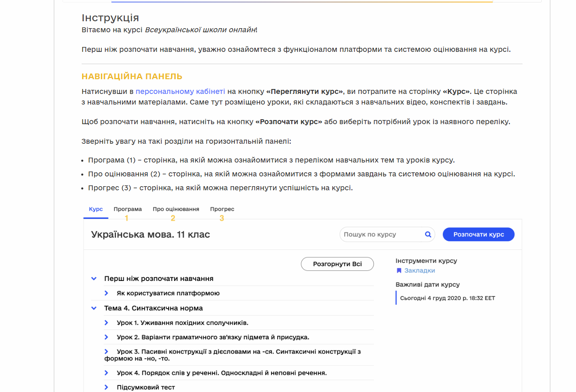Viewport: 576px width, 392px height.
Task: Collapse the 'Перш ніж розпочати навчання' section
Action: click(94, 278)
